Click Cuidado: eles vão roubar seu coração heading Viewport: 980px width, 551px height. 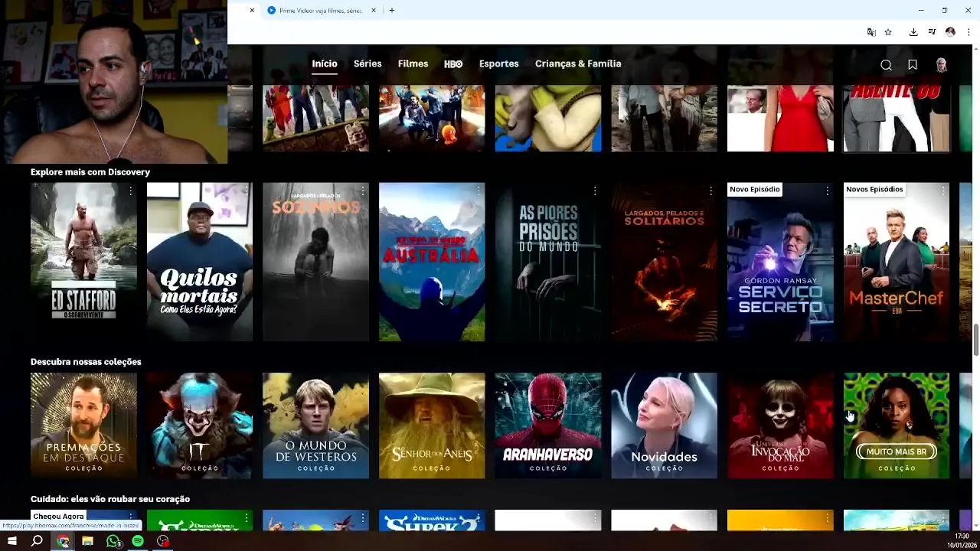(110, 499)
